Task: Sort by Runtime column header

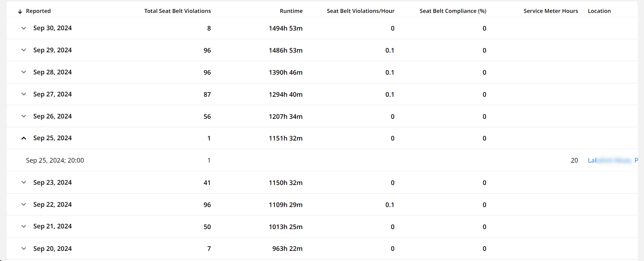Action: point(291,11)
